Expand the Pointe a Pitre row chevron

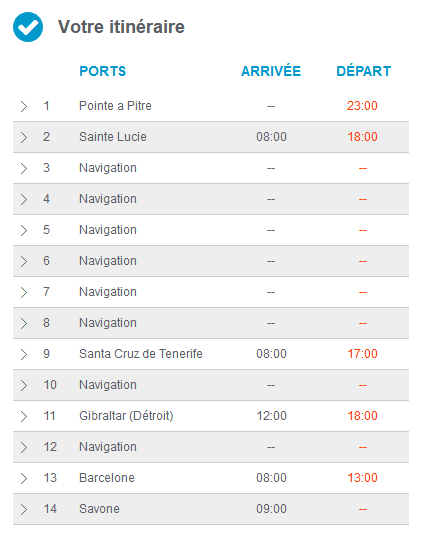pos(23,106)
